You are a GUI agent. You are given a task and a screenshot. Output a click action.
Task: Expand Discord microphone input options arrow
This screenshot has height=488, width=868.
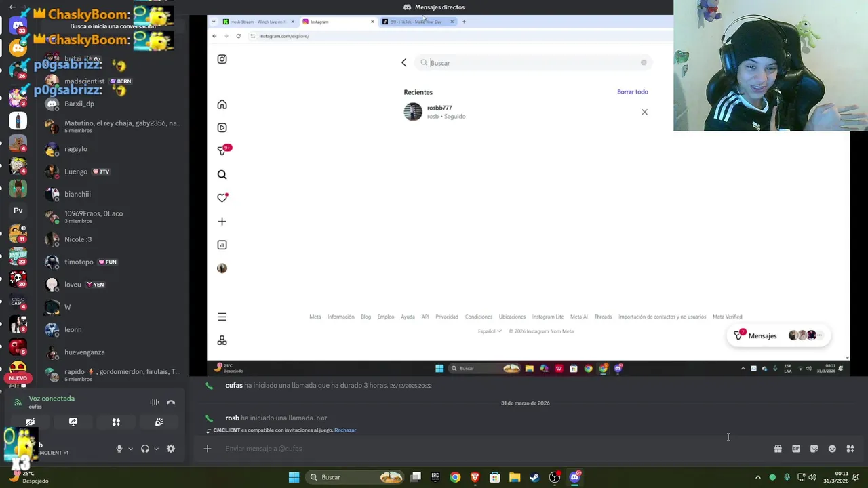pos(130,449)
